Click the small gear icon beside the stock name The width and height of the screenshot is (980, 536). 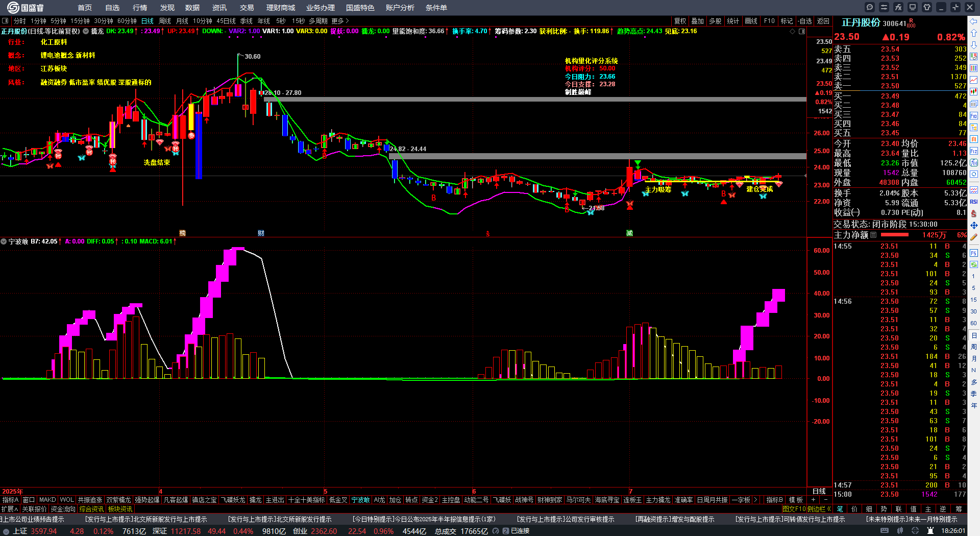point(86,31)
